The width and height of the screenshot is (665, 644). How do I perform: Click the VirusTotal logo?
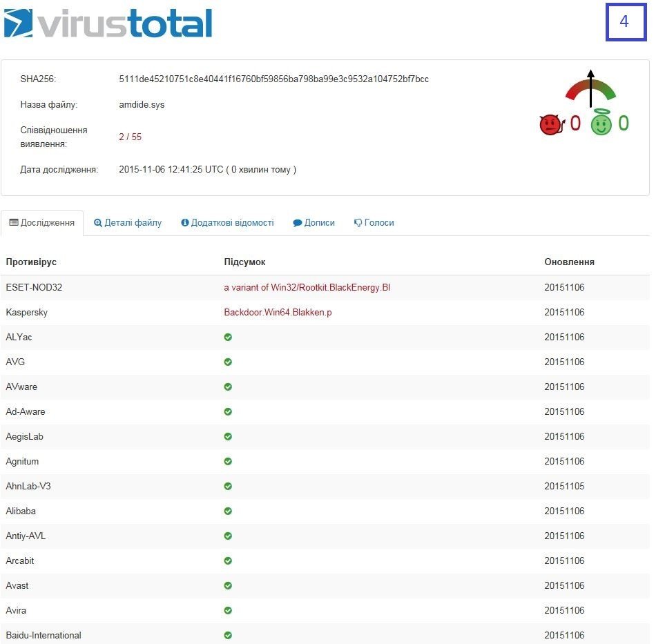(x=108, y=23)
